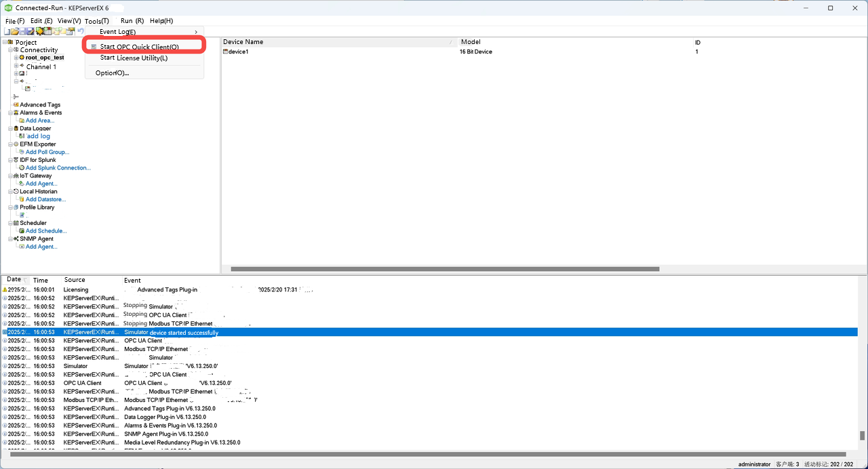The width and height of the screenshot is (868, 469).
Task: Select Start OPC Quick Client menu item
Action: pyautogui.click(x=139, y=47)
